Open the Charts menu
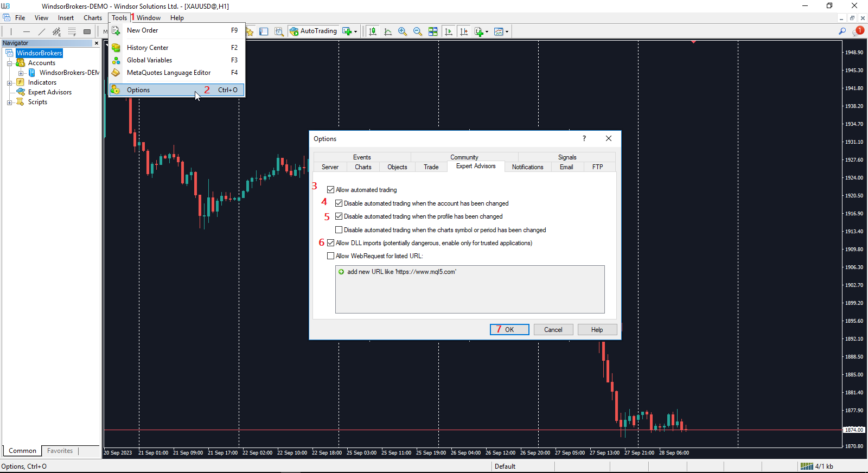868x473 pixels. [x=92, y=18]
